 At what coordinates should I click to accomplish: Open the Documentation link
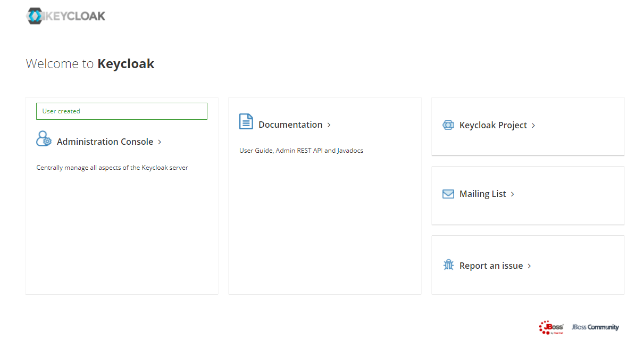[x=290, y=125]
